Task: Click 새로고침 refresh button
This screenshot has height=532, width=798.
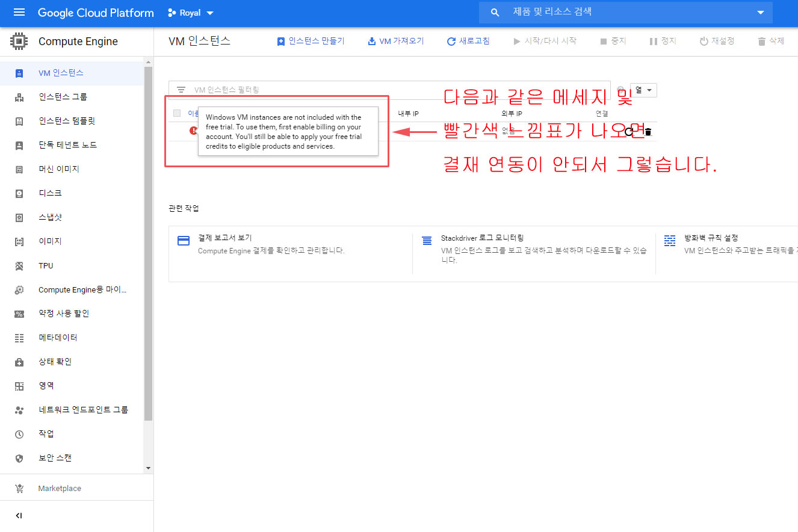Action: (x=468, y=41)
